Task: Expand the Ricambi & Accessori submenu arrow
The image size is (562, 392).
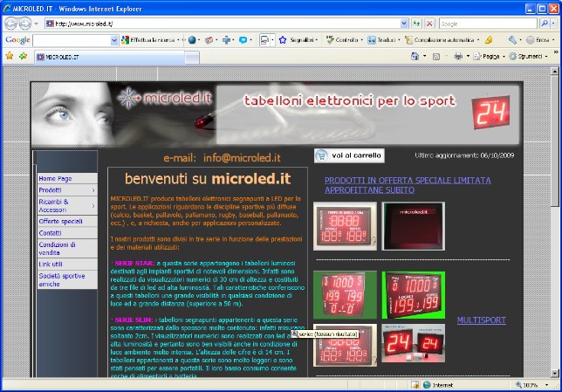Action: (93, 206)
